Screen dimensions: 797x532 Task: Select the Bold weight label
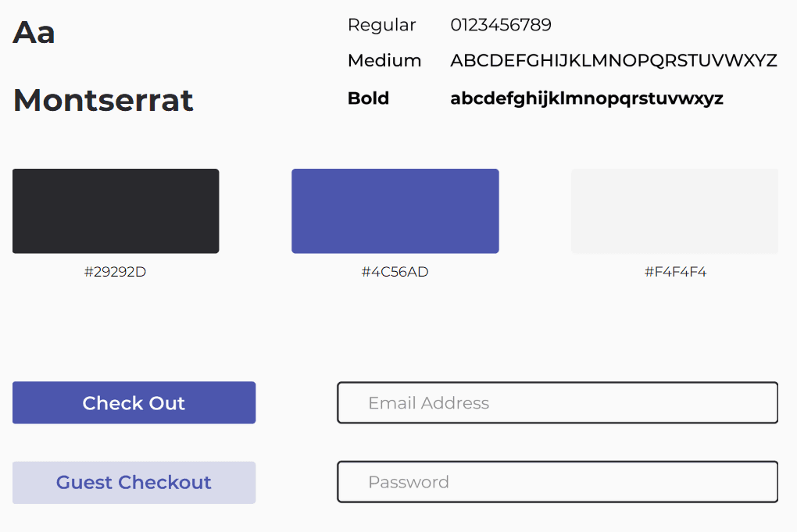click(369, 98)
